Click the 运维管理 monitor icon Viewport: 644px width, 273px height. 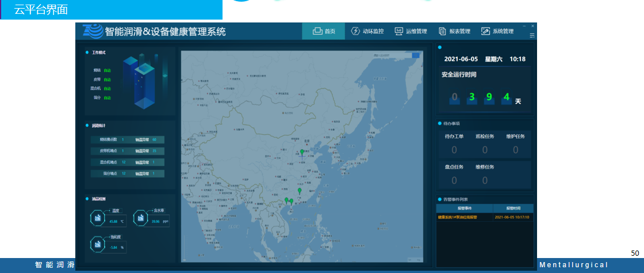pyautogui.click(x=398, y=31)
